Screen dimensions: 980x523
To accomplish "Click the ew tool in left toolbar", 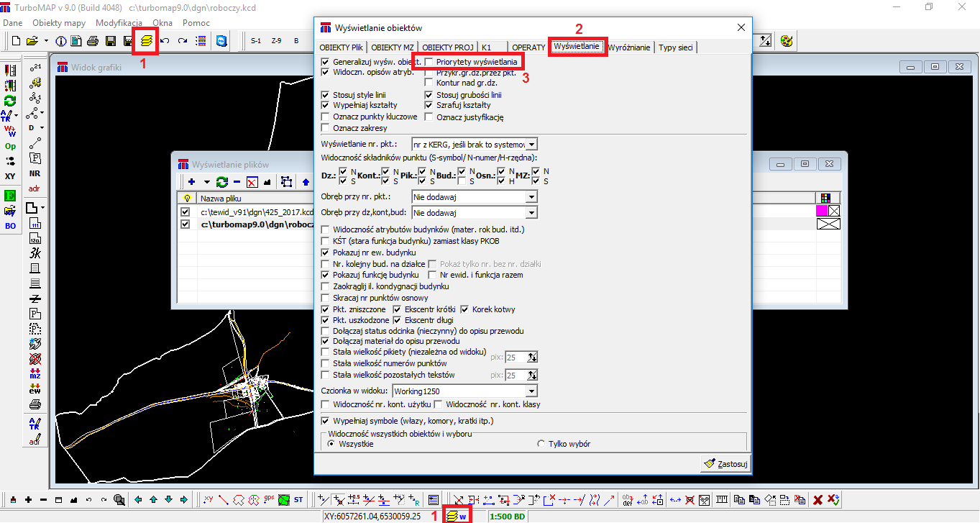I will click(x=35, y=389).
